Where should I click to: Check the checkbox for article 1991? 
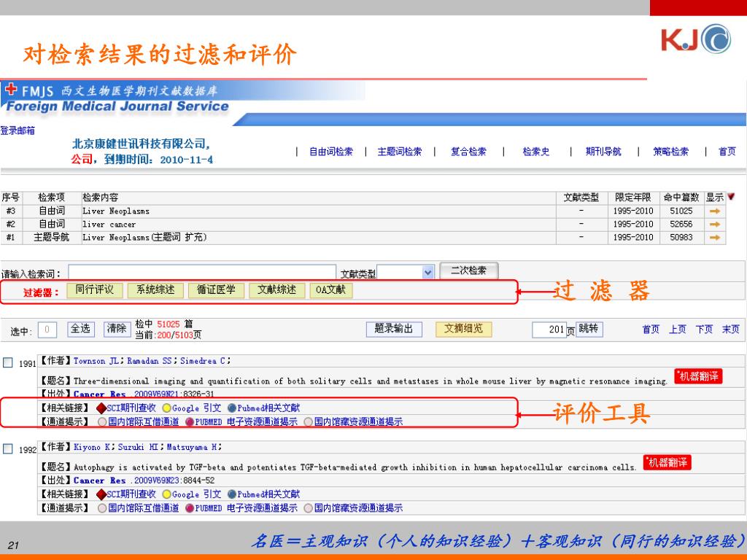(x=8, y=362)
